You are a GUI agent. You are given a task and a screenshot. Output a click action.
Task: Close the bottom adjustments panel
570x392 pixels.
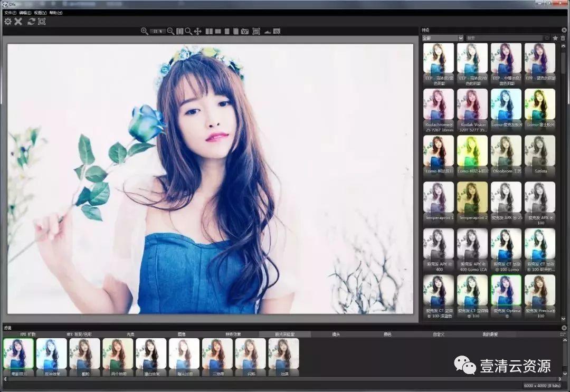pyautogui.click(x=564, y=328)
